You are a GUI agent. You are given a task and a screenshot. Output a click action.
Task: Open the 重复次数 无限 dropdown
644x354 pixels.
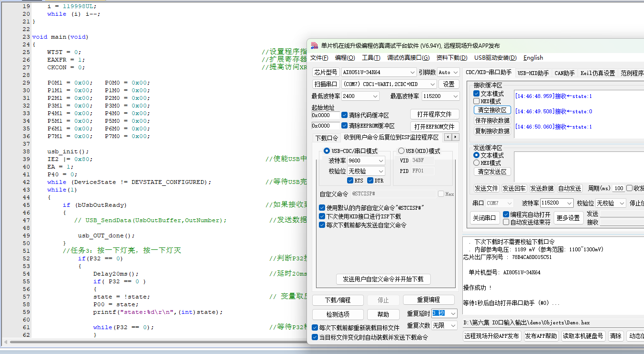point(444,325)
